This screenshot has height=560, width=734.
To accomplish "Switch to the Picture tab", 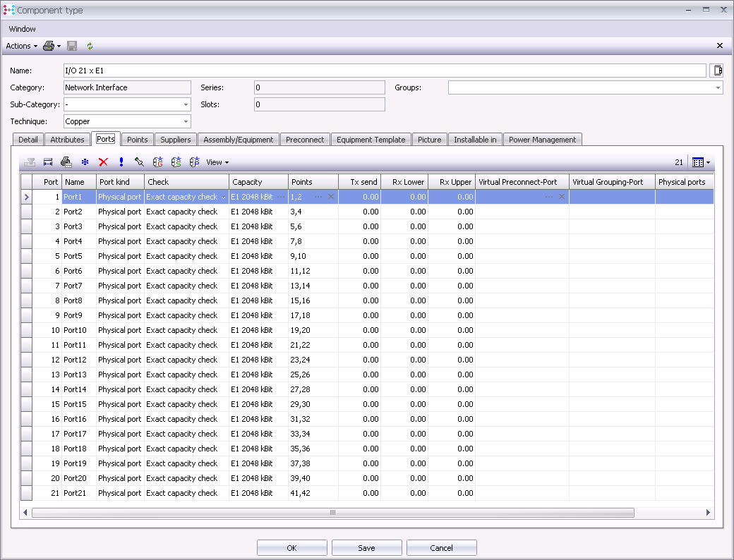I will [x=430, y=140].
